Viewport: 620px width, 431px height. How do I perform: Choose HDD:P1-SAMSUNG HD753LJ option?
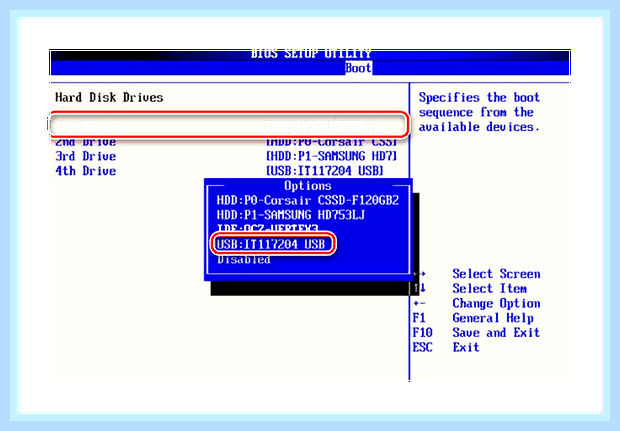(x=291, y=215)
